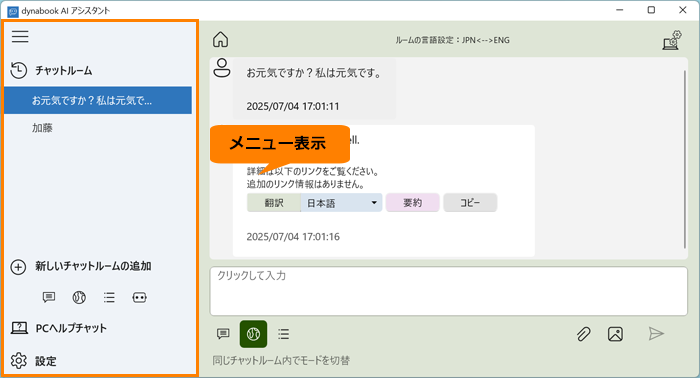Viewport: 700px width, 378px height.
Task: Switch to list mode icon below input
Action: coord(283,334)
